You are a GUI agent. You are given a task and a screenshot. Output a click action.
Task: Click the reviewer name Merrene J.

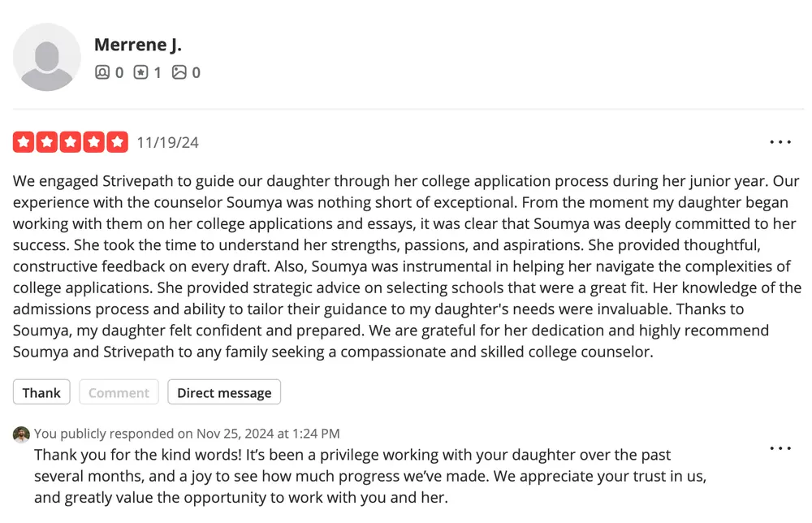(x=138, y=45)
